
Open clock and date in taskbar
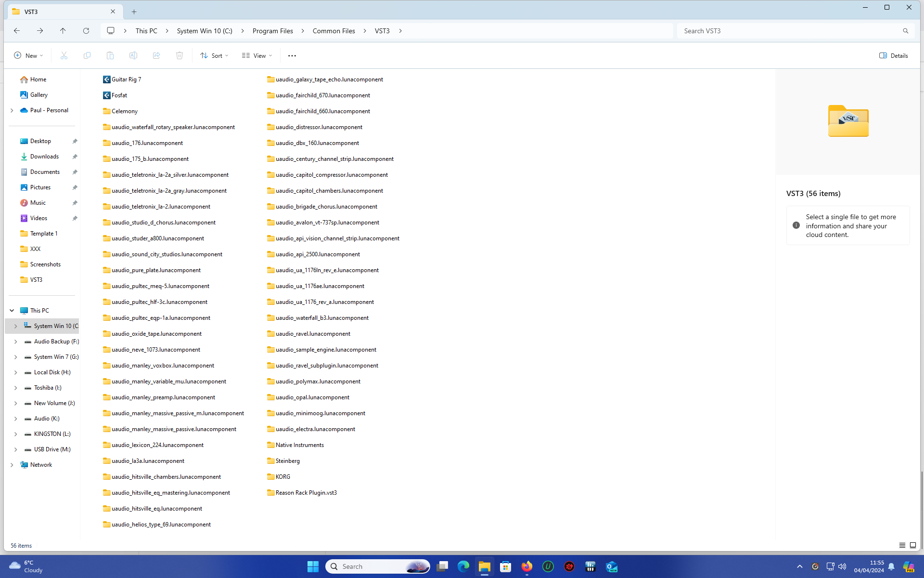[x=869, y=566]
